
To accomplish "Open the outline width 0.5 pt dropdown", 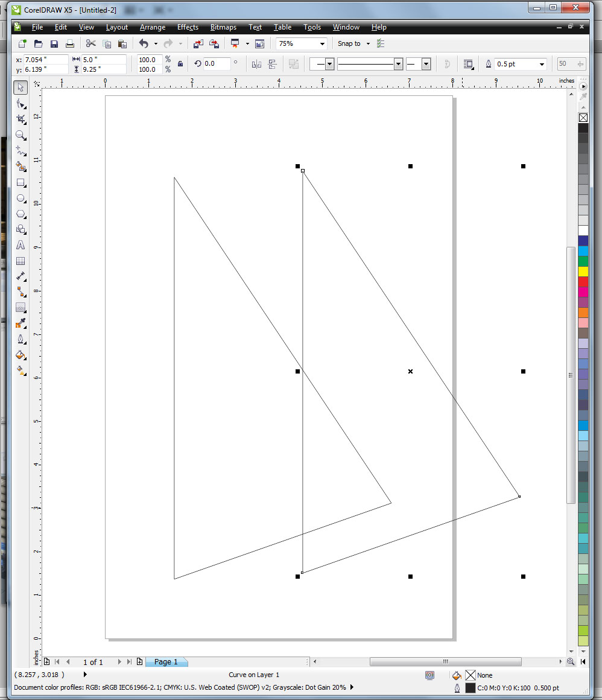I will coord(542,65).
